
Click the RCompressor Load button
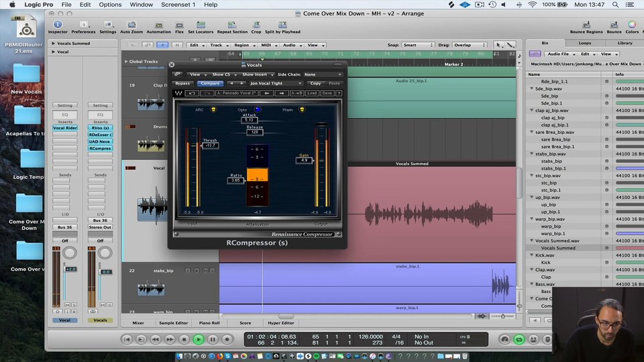coord(312,93)
